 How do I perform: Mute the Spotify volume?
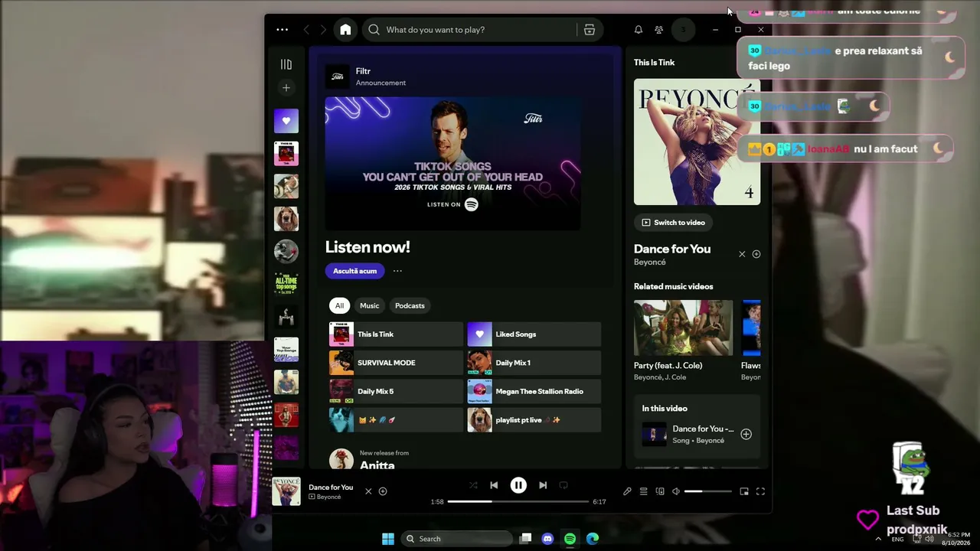click(x=675, y=491)
